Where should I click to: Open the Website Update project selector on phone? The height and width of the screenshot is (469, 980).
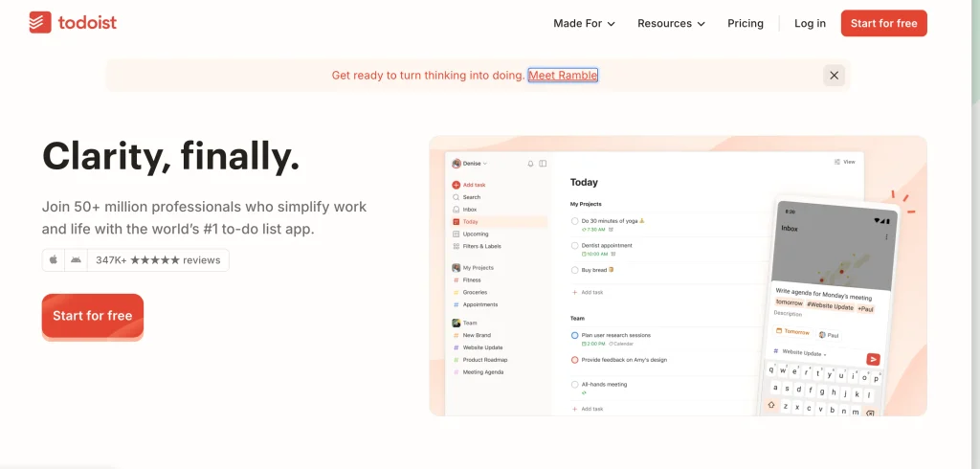pos(800,352)
